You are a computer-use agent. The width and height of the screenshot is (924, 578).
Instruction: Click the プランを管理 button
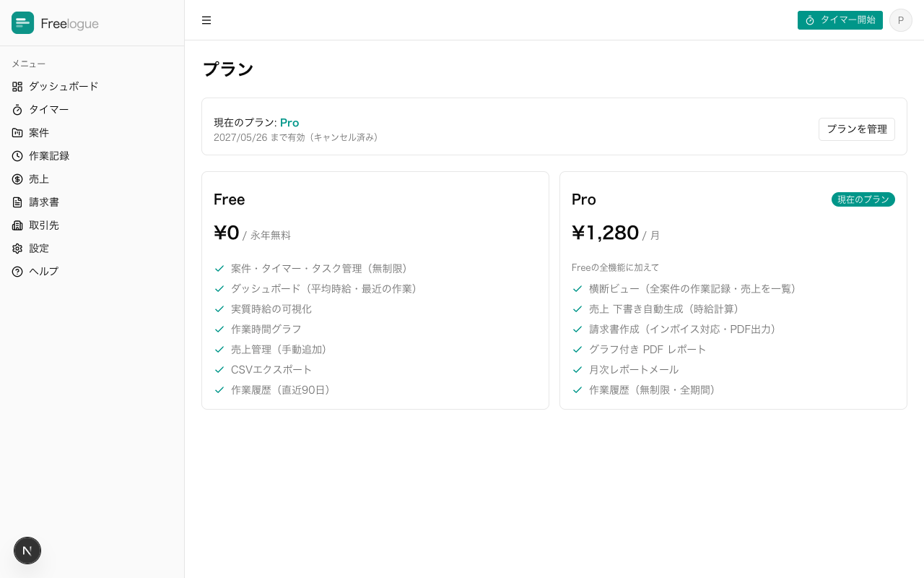coord(857,129)
